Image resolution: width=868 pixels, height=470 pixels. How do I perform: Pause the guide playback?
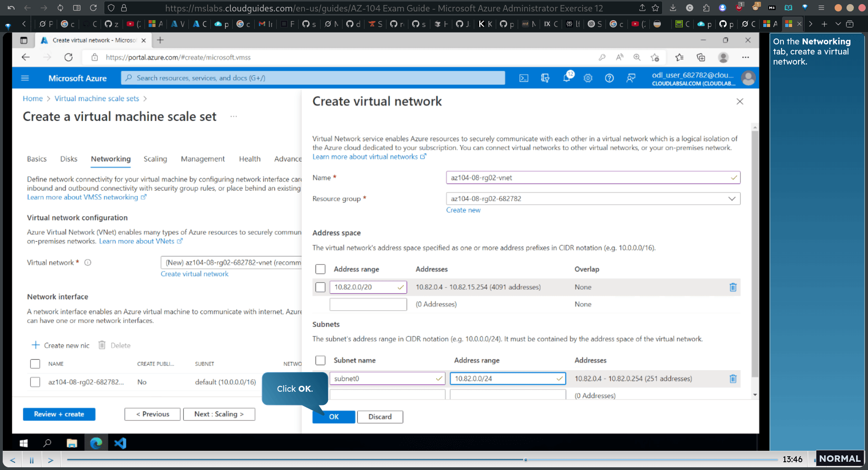pyautogui.click(x=32, y=460)
